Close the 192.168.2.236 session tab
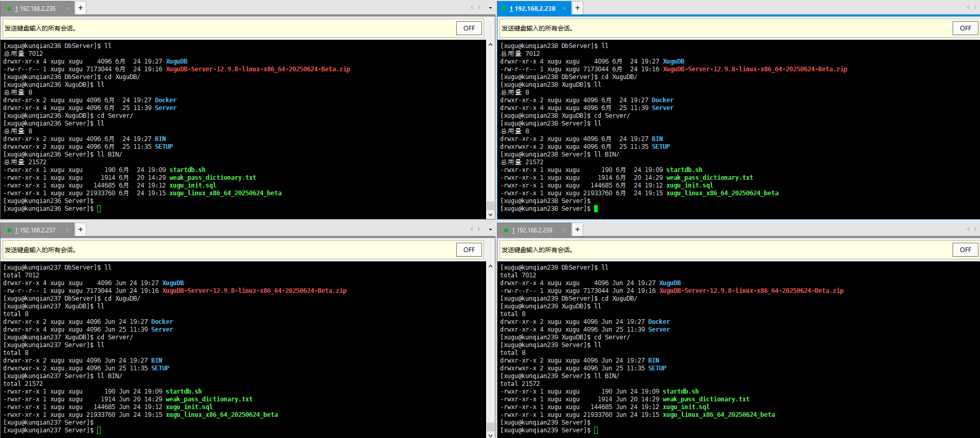Screen dimensions: 980x438 (67, 9)
